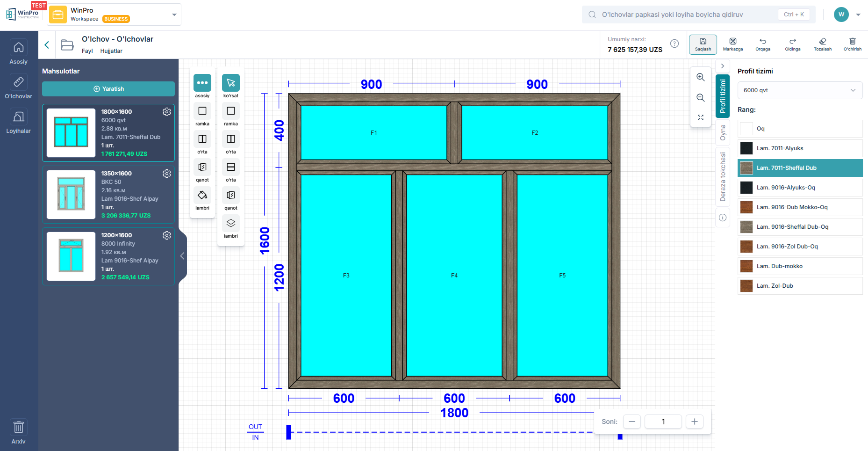Open the Hujjatlar menu
The image size is (868, 451).
[x=111, y=51]
